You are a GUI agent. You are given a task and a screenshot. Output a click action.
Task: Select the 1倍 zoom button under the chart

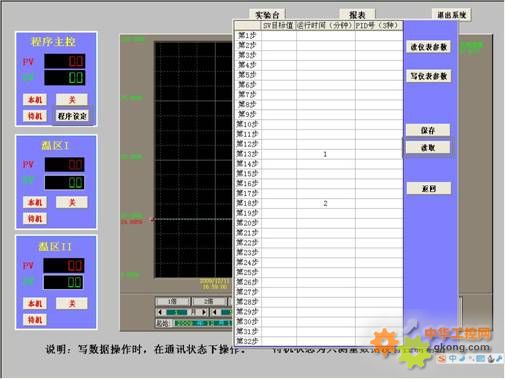[172, 301]
